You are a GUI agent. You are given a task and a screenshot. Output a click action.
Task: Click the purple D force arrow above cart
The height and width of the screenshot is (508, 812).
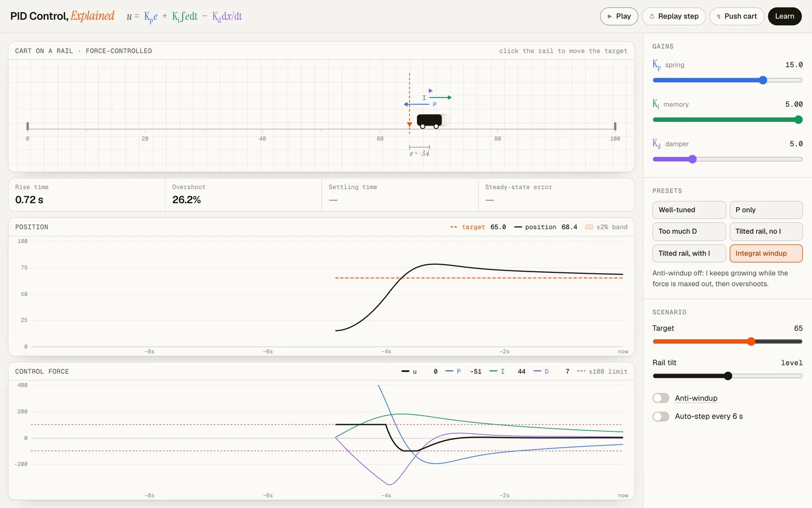pyautogui.click(x=430, y=91)
